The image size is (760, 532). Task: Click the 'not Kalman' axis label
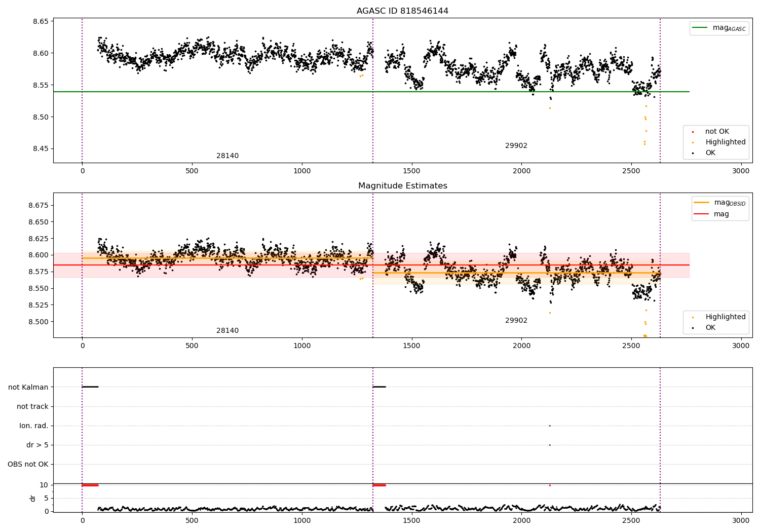pyautogui.click(x=28, y=387)
